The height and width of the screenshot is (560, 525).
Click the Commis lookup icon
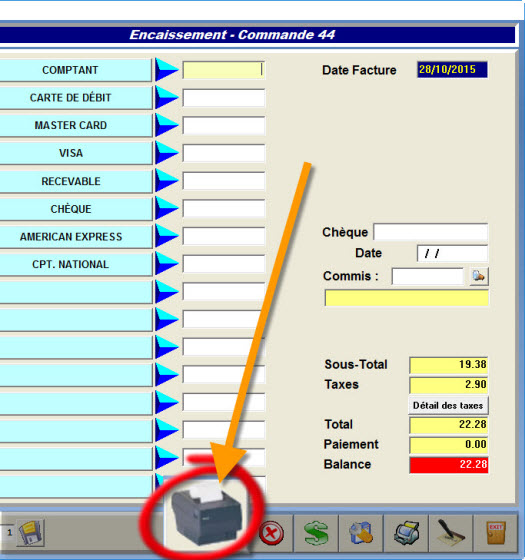(x=479, y=276)
